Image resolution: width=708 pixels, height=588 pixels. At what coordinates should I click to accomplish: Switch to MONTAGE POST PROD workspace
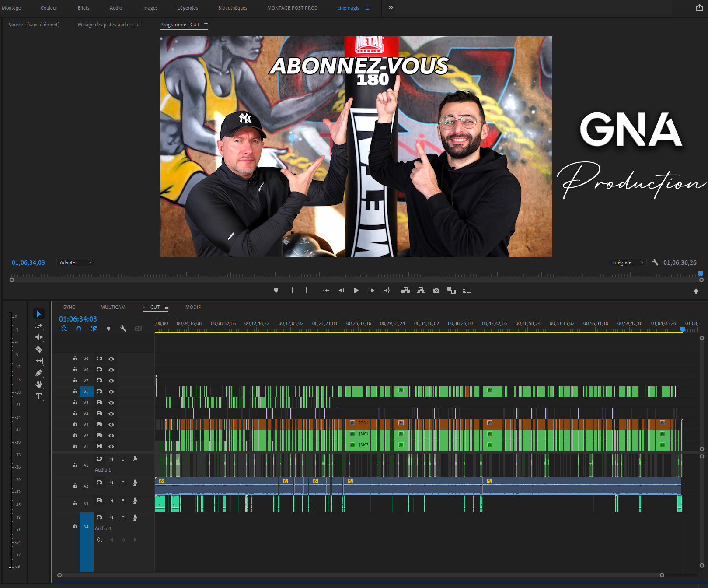293,8
